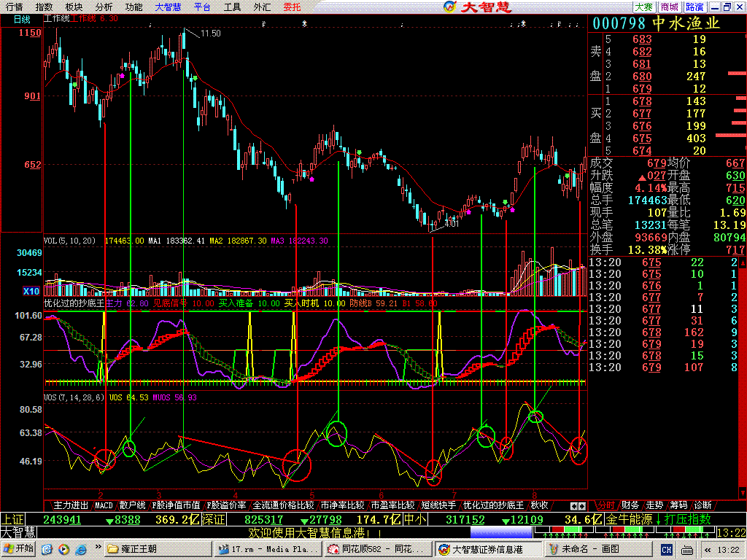
Task: Switch to the MACD indicator tab
Action: coord(104,505)
